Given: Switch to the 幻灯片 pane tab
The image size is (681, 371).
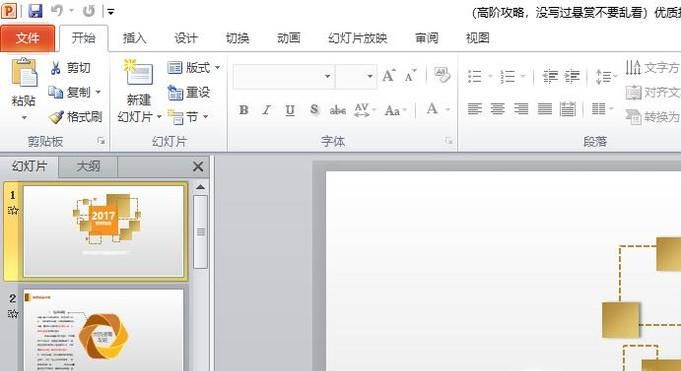Looking at the screenshot, I should coord(29,166).
